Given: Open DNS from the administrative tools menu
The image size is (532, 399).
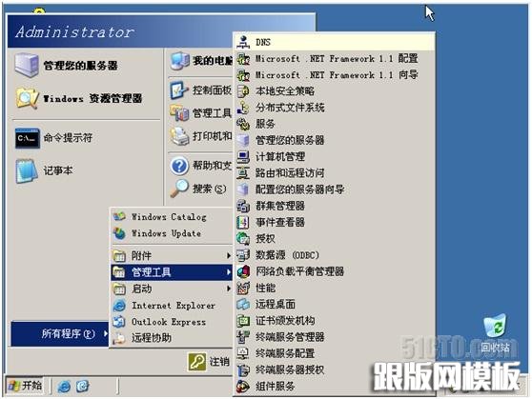Looking at the screenshot, I should 335,42.
